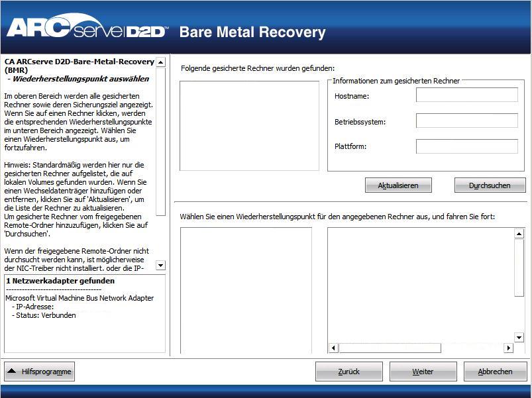
Task: Click inside the Hostname field
Action: (x=466, y=95)
